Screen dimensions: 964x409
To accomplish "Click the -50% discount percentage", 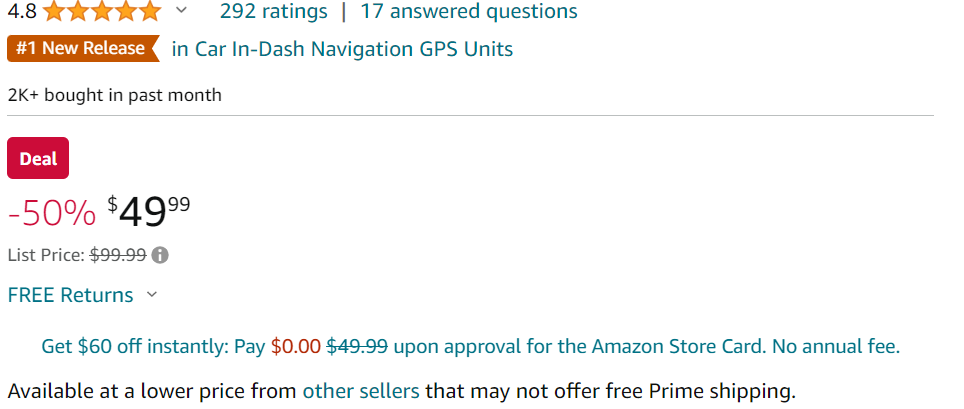I will point(52,213).
